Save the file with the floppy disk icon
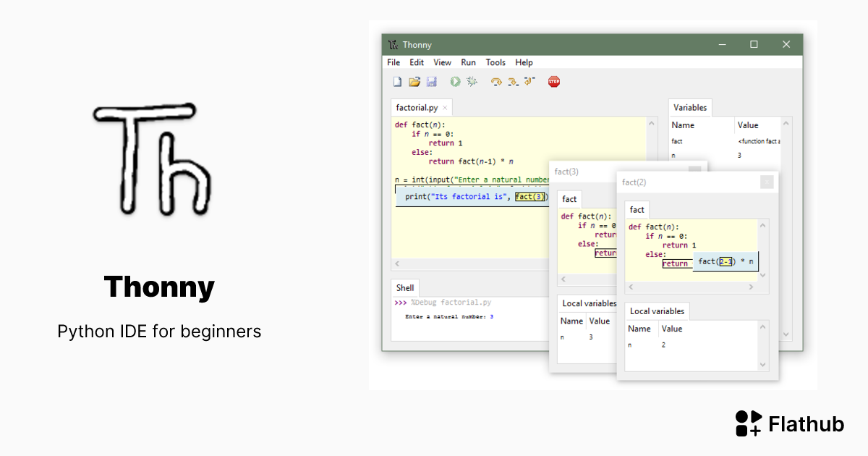 pyautogui.click(x=432, y=82)
